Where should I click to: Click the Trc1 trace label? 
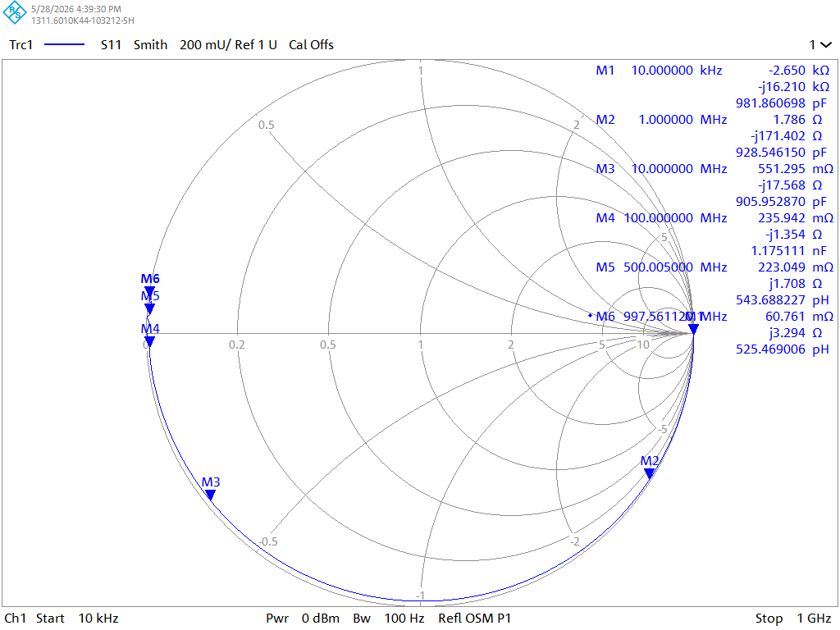21,45
